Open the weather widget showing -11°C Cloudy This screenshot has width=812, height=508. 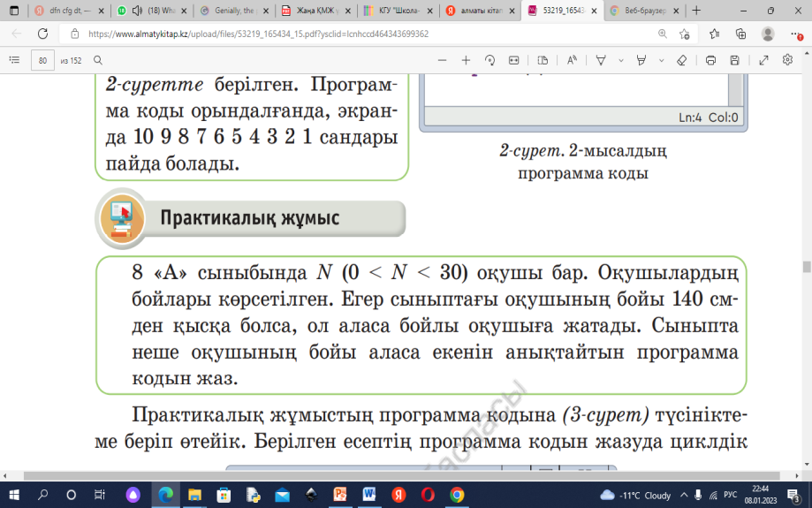(635, 495)
